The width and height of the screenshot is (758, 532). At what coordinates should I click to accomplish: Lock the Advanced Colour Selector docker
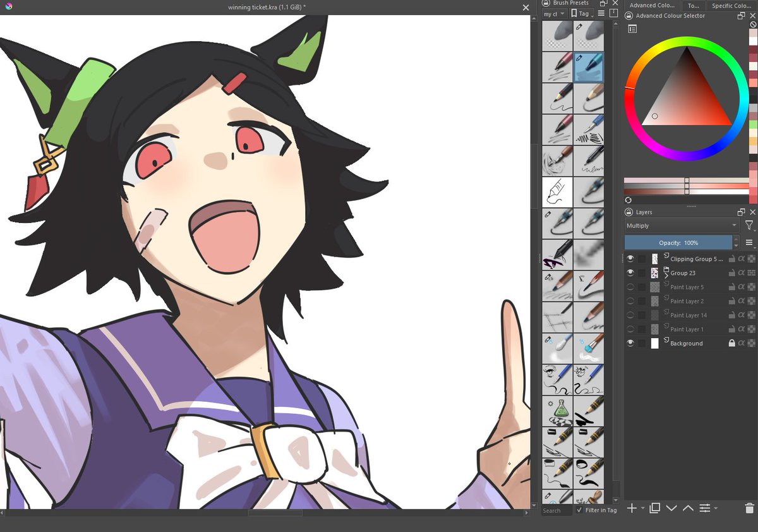(x=629, y=16)
